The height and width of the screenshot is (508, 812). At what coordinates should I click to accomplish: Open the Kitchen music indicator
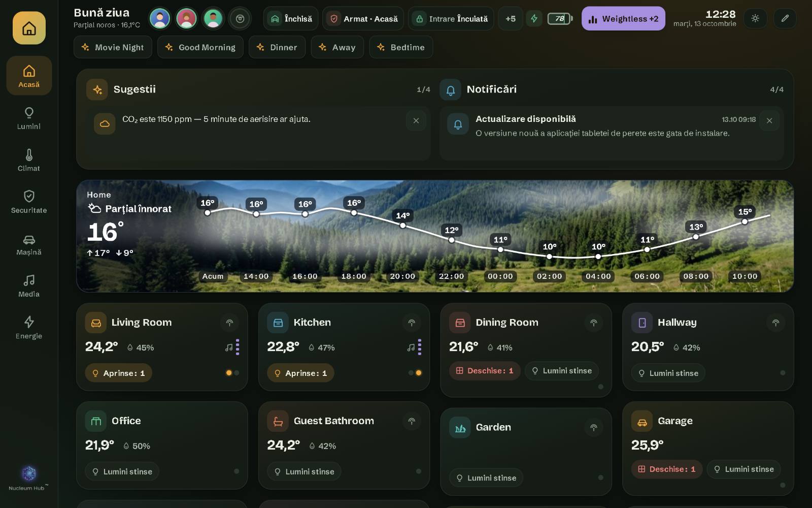pos(415,347)
